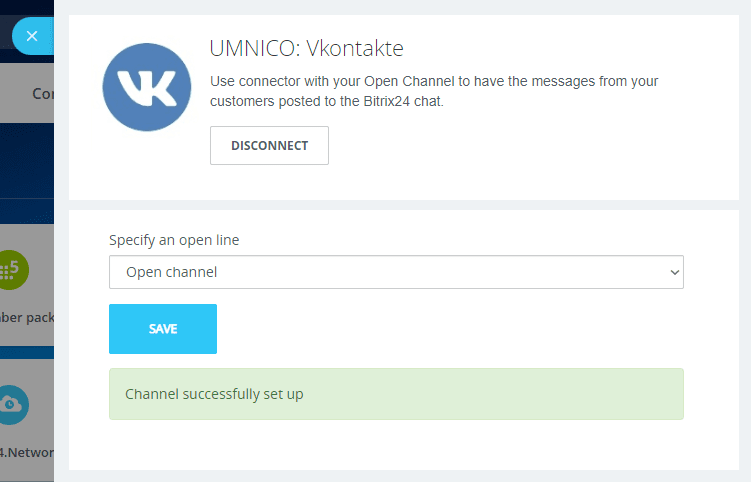Screen dimensions: 751x482
Task: Click 'Open channel' text in select box
Action: (171, 272)
